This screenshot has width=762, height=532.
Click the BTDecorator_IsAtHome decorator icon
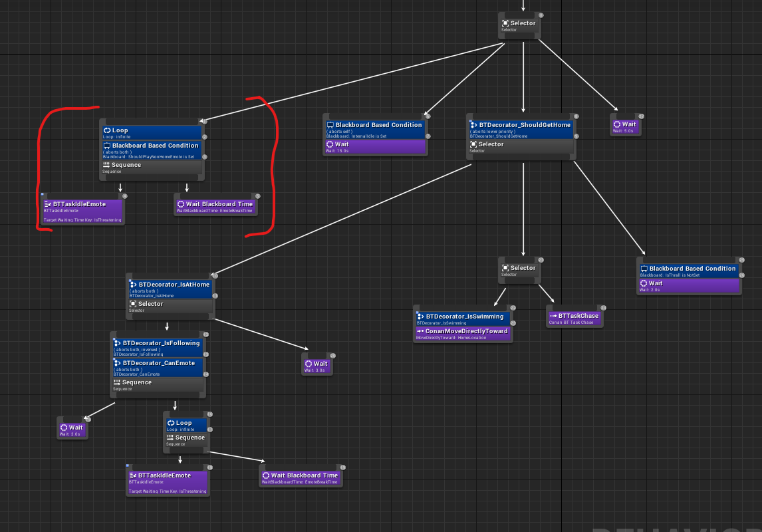[x=133, y=285]
